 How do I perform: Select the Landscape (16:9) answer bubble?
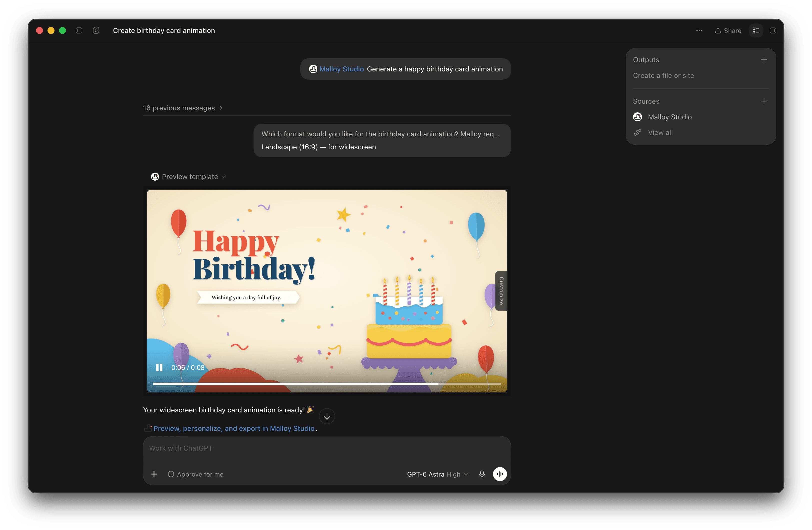(x=382, y=140)
